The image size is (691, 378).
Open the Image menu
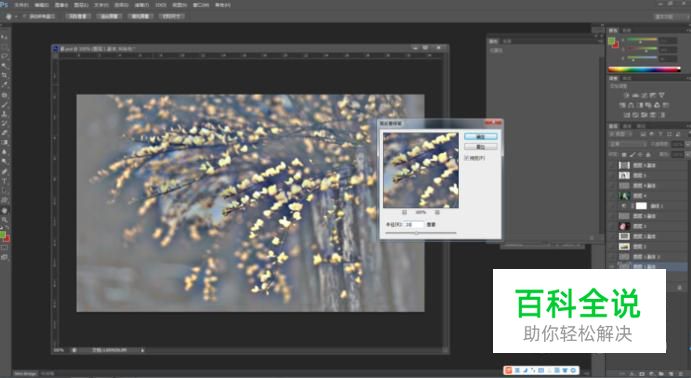tap(61, 5)
